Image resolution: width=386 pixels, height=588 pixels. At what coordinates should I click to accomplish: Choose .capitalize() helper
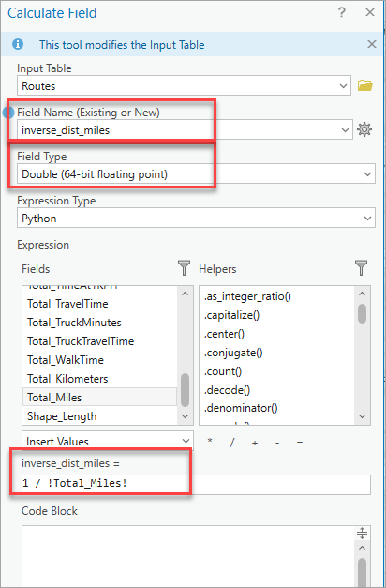(x=231, y=315)
